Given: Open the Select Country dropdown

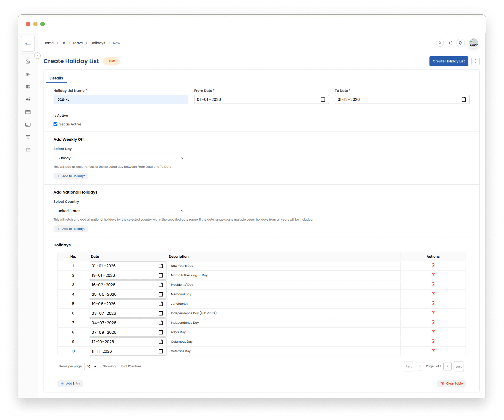Looking at the screenshot, I should (121, 211).
